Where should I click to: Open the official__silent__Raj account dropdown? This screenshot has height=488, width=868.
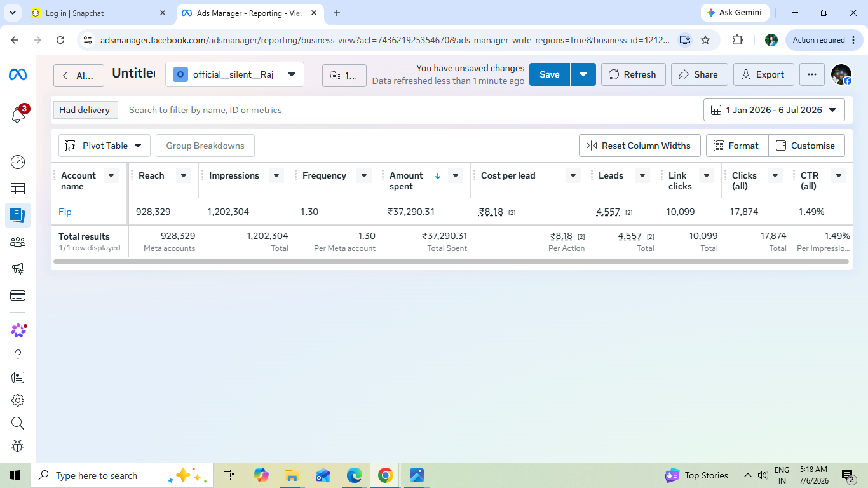[234, 74]
